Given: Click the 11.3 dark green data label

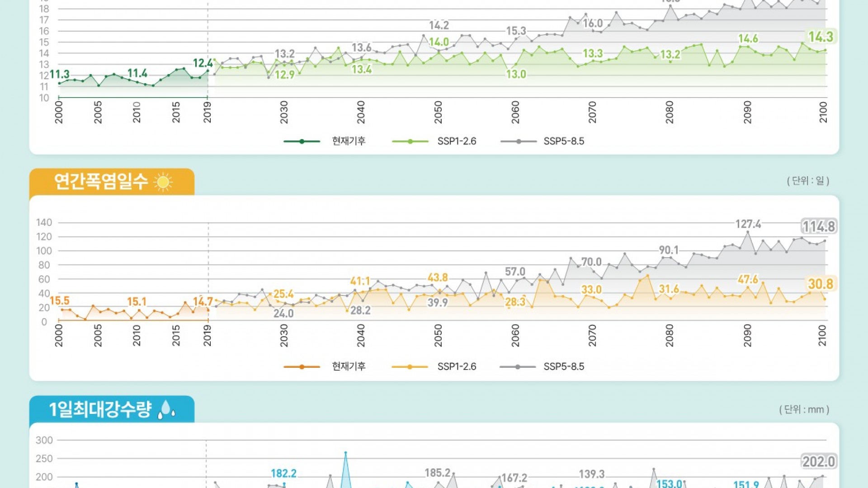Looking at the screenshot, I should (60, 75).
